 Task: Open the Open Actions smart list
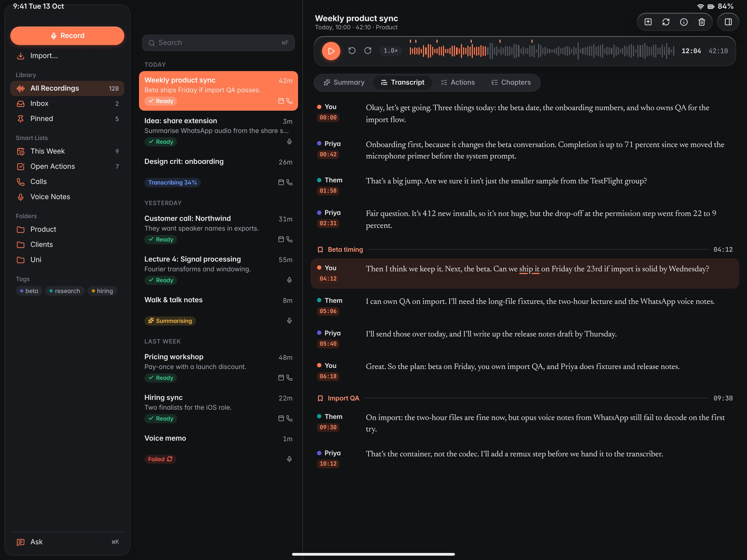(67, 166)
